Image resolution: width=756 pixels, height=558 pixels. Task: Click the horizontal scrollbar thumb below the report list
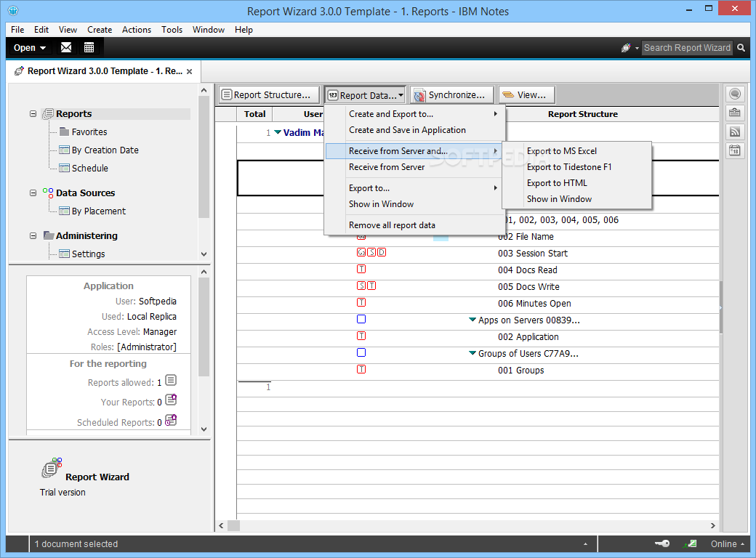click(x=234, y=525)
